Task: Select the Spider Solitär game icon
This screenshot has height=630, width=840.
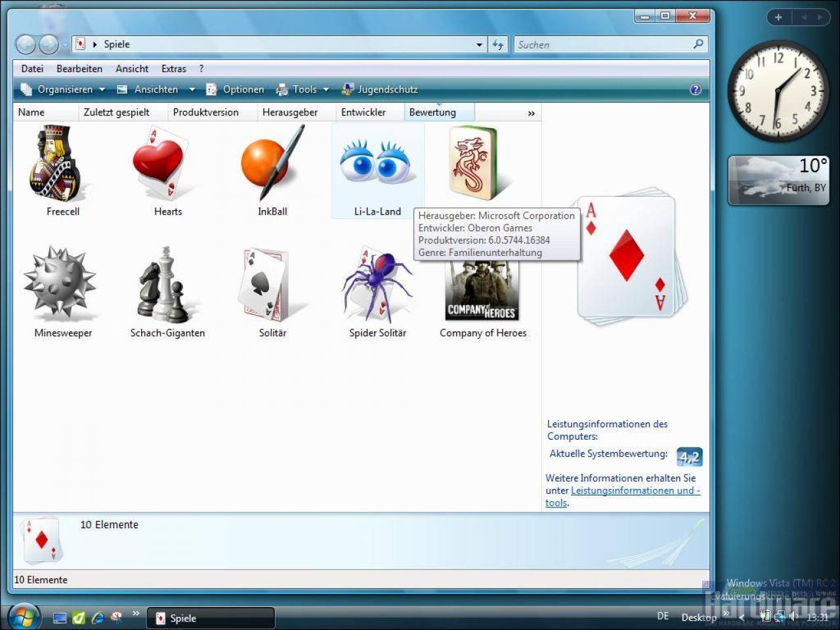Action: 377,283
